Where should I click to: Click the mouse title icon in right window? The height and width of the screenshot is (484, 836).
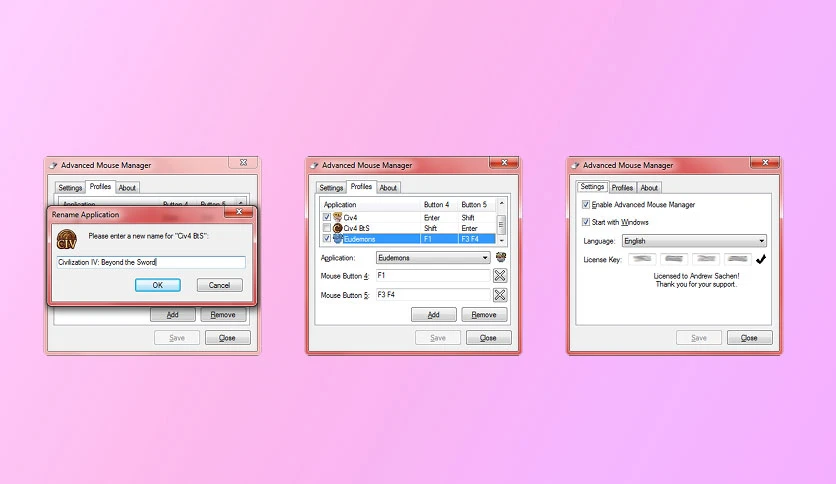pyautogui.click(x=575, y=165)
